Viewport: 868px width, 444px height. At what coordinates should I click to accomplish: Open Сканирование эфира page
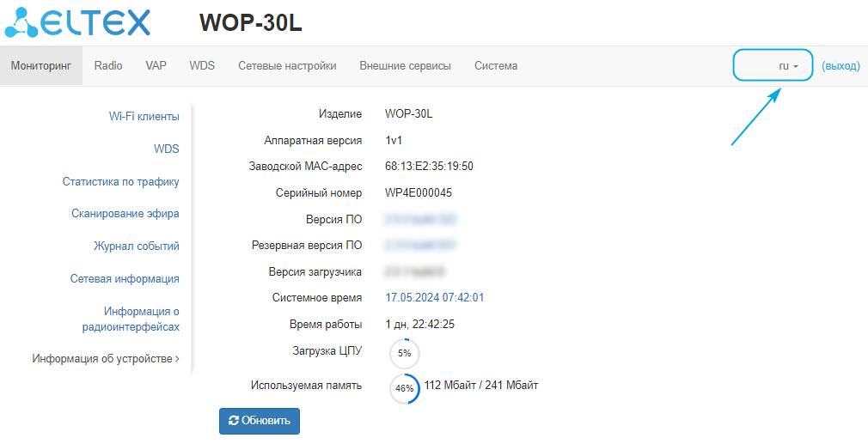125,214
